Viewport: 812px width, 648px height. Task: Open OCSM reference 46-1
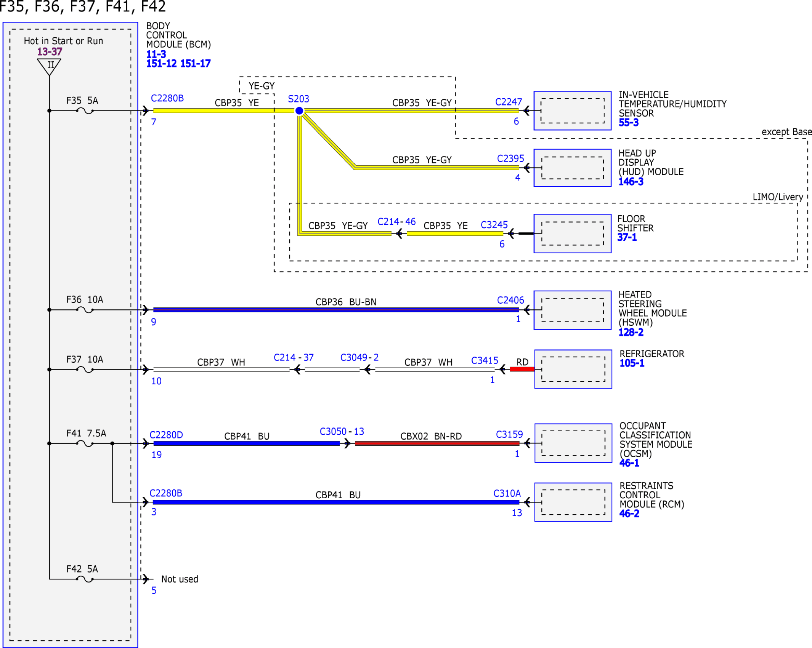pos(629,463)
